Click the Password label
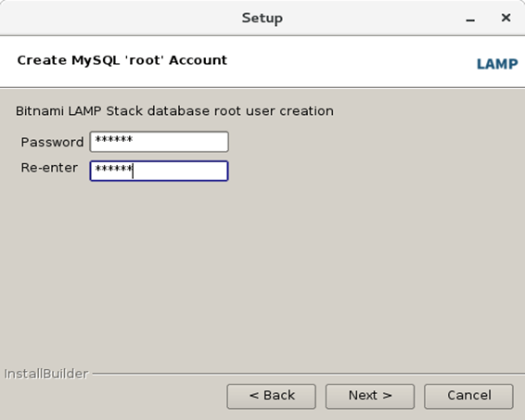This screenshot has width=525, height=420. pyautogui.click(x=52, y=142)
